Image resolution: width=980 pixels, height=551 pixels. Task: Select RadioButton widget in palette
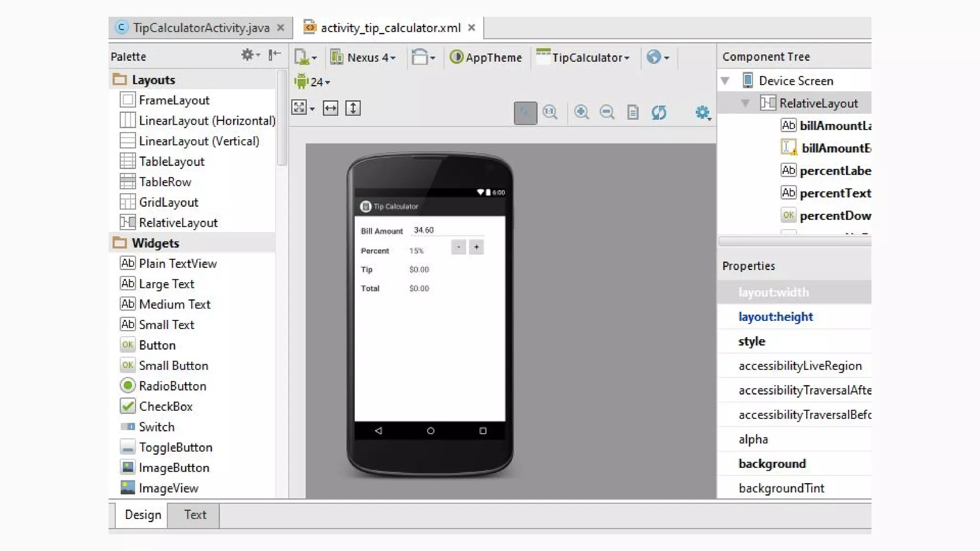[172, 386]
